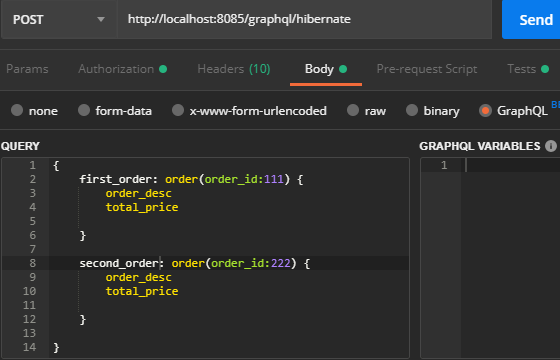The width and height of the screenshot is (560, 360).
Task: Click closing brace on line 6
Action: coord(82,235)
